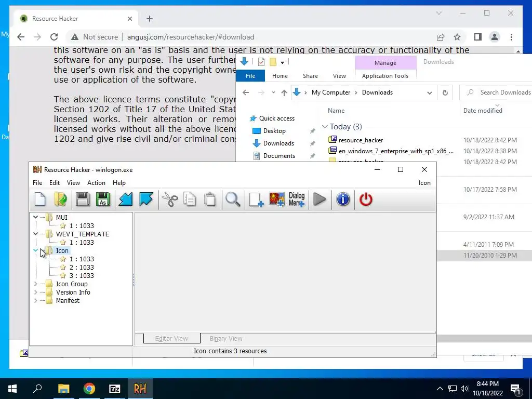Open the action center notification icon
This screenshot has width=532, height=399.
(x=515, y=389)
